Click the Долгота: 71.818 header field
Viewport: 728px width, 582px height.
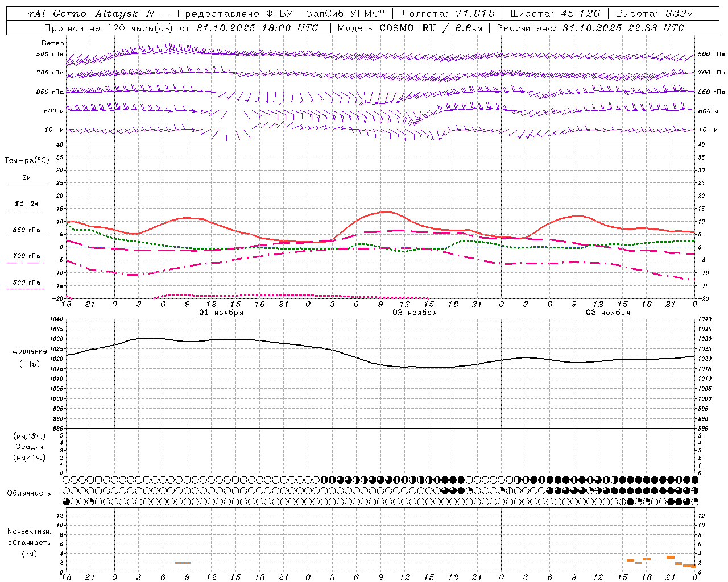(448, 14)
